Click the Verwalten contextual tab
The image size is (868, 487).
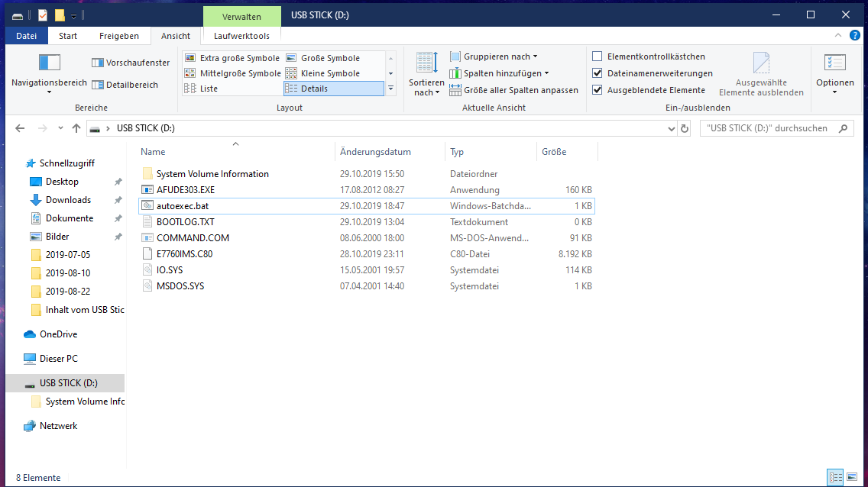click(241, 17)
